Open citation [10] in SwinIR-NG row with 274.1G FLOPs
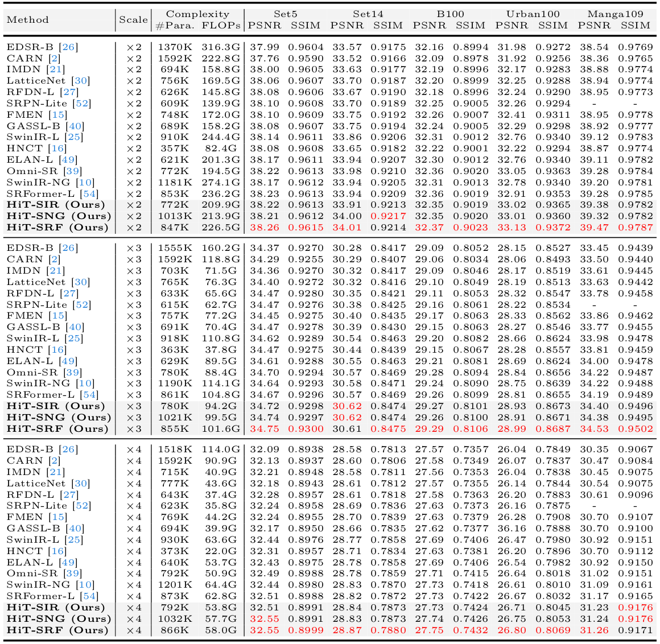The width and height of the screenshot is (660, 644). pyautogui.click(x=85, y=183)
